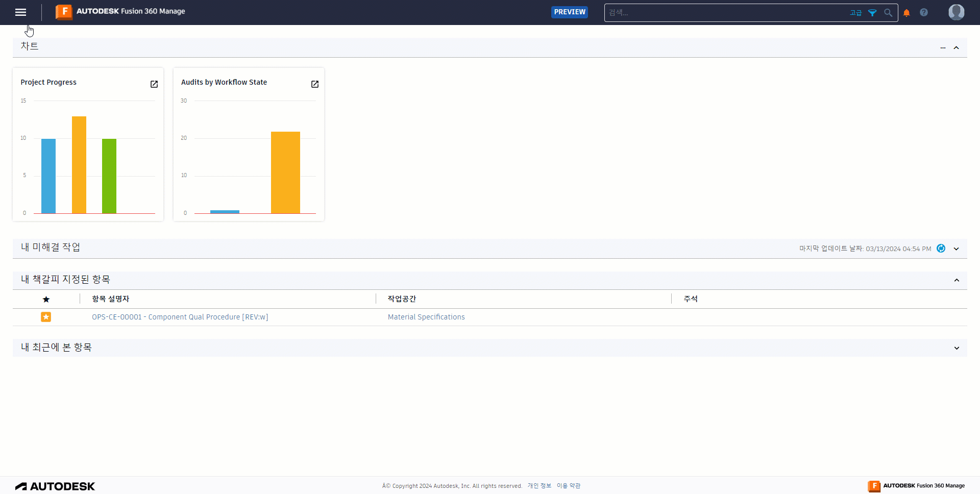The width and height of the screenshot is (980, 494).
Task: Open the user profile avatar
Action: pos(956,12)
